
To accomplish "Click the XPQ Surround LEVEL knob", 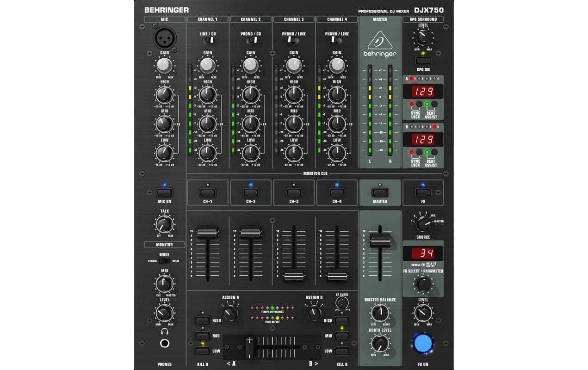I will [423, 38].
